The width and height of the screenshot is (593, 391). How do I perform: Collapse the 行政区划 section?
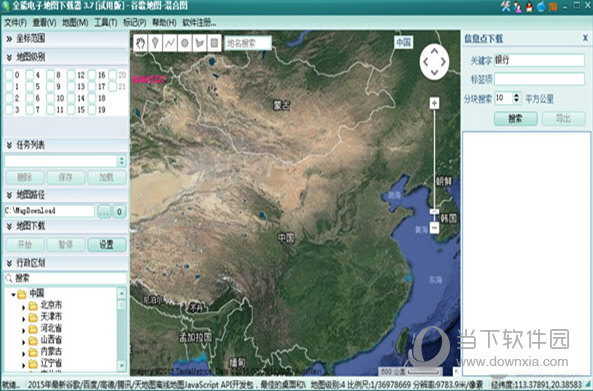(x=9, y=263)
